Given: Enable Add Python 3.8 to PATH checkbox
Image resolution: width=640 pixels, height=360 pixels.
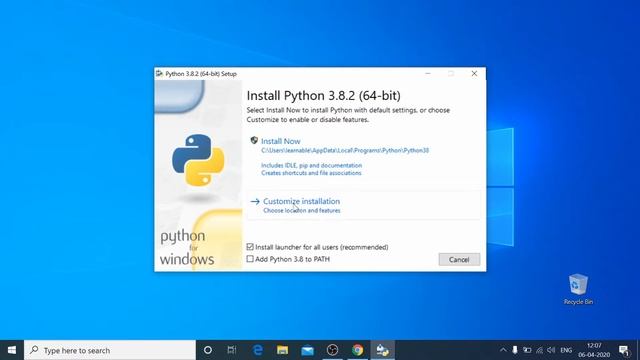Looking at the screenshot, I should 250,259.
